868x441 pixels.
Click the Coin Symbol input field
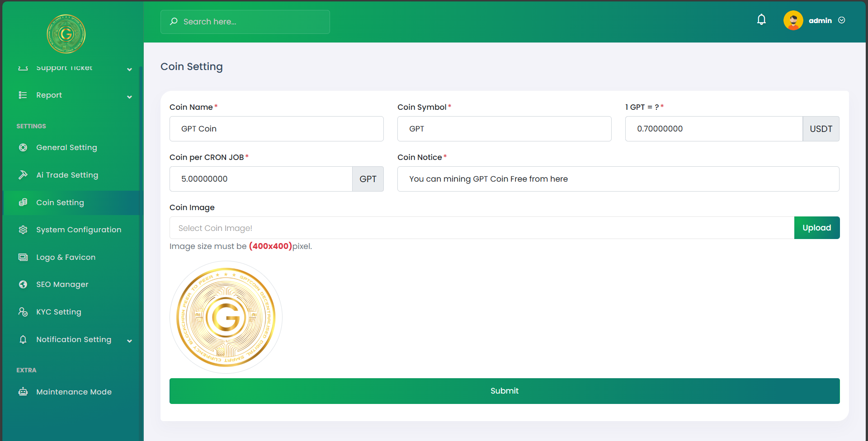(505, 129)
